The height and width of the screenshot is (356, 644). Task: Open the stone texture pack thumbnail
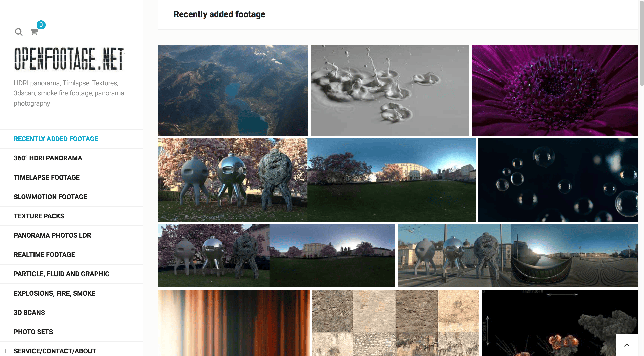click(395, 323)
